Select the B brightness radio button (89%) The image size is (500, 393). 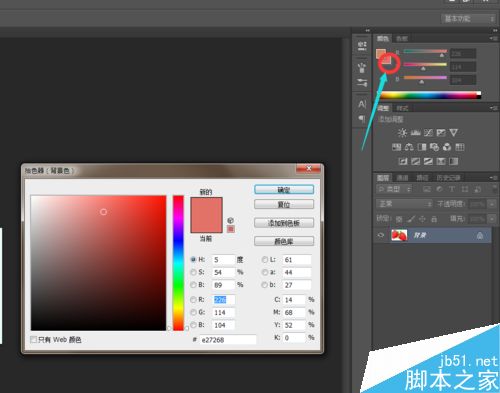pos(193,285)
